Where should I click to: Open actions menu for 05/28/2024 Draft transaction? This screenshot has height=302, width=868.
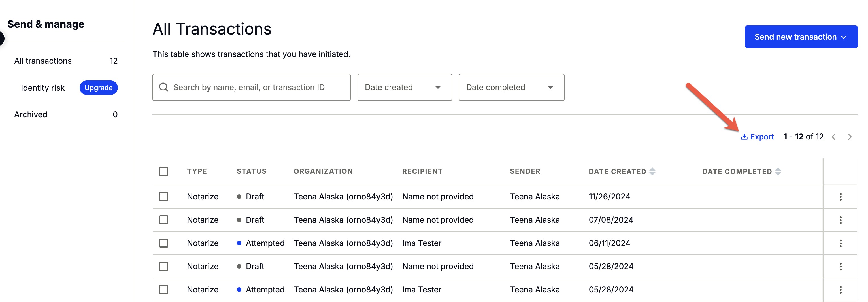click(840, 266)
